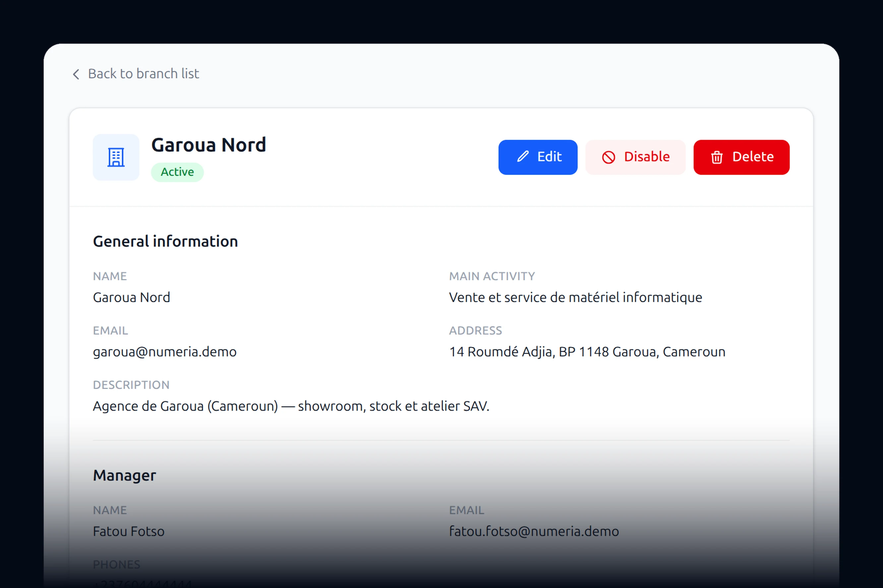This screenshot has width=883, height=588.
Task: Click the ADDRESS field label
Action: point(475,331)
